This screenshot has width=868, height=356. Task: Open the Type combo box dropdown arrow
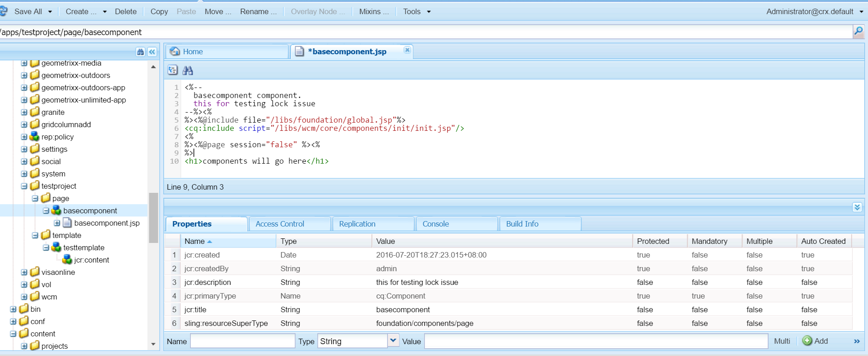click(393, 341)
